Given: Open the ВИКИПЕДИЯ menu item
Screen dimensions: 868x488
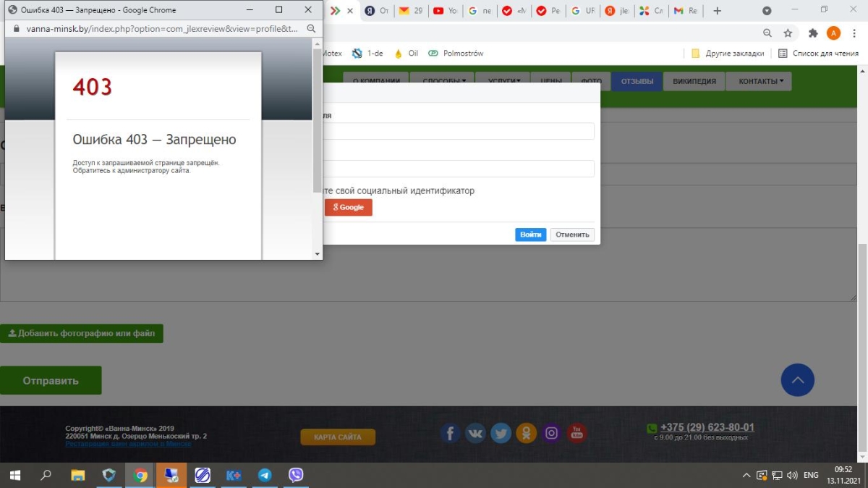Looking at the screenshot, I should click(x=694, y=82).
